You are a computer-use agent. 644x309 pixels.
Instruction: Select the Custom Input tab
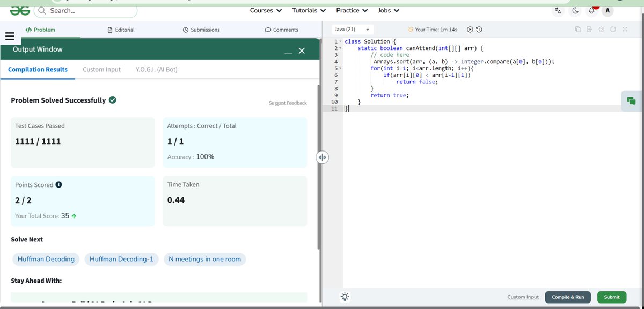[x=101, y=69]
